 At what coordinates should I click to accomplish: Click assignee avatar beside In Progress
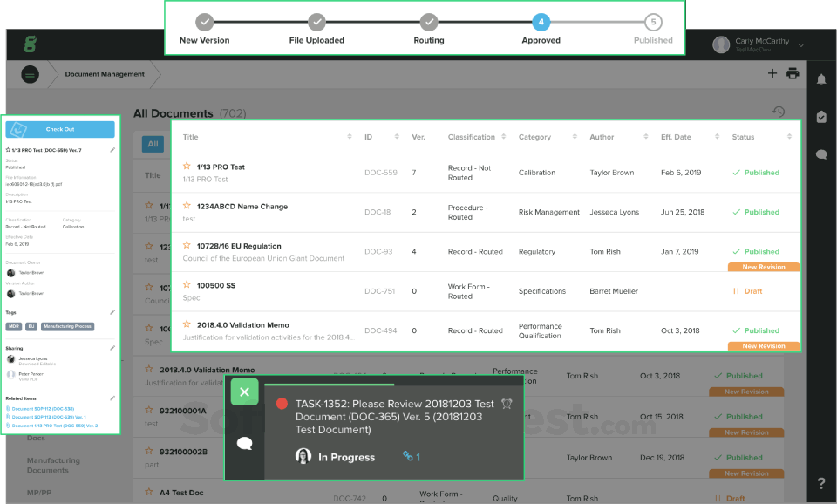coord(303,456)
